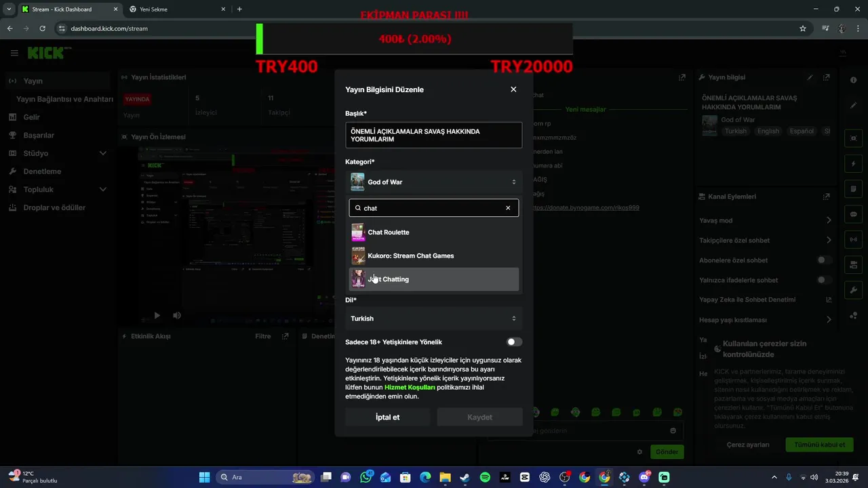The image size is (868, 488).
Task: Edit stream info via pencil in Yayın bilgisi
Action: [810, 77]
